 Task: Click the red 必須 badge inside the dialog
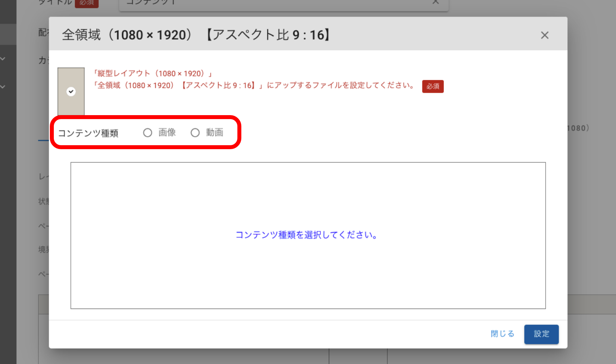pyautogui.click(x=432, y=86)
